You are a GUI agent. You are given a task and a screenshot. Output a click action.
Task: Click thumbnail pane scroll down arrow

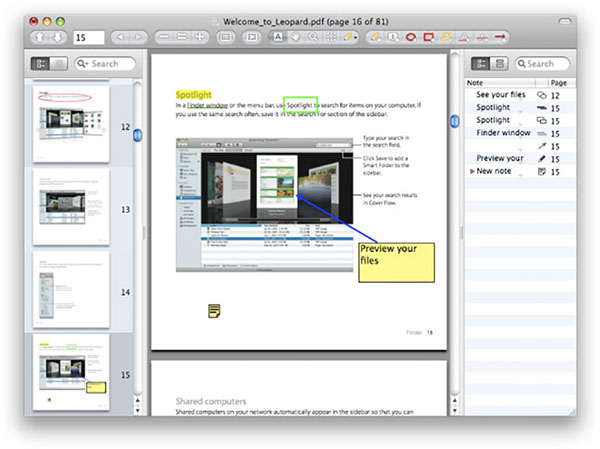click(138, 410)
